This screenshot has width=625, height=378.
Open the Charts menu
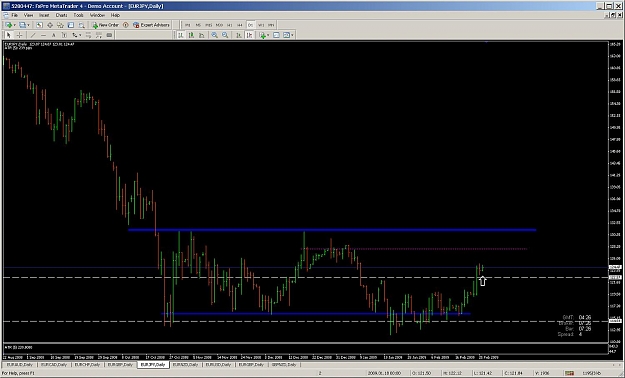pos(61,15)
